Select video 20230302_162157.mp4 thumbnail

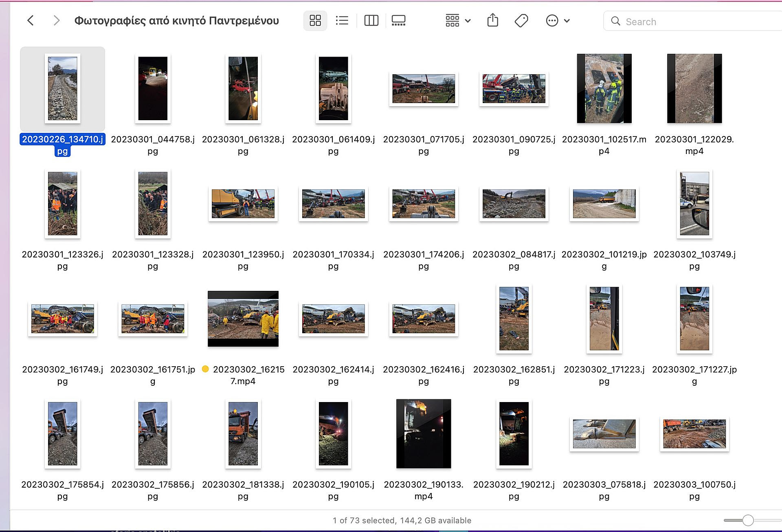(x=243, y=319)
